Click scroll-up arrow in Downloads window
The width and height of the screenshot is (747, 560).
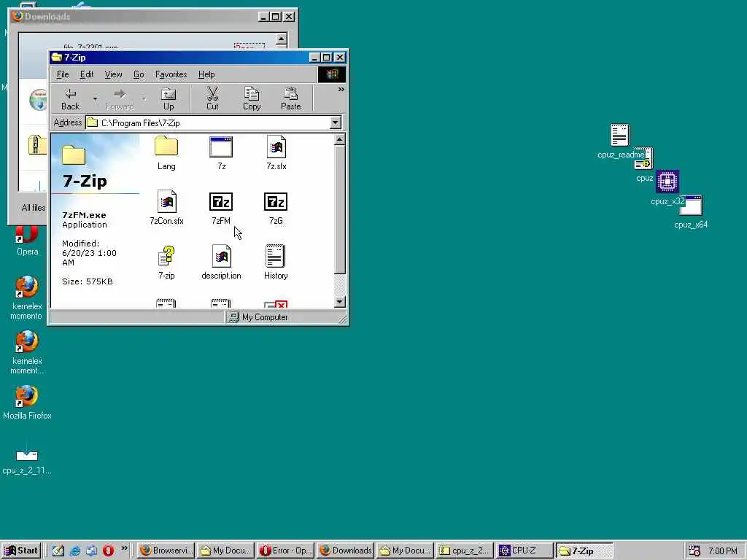tap(281, 39)
